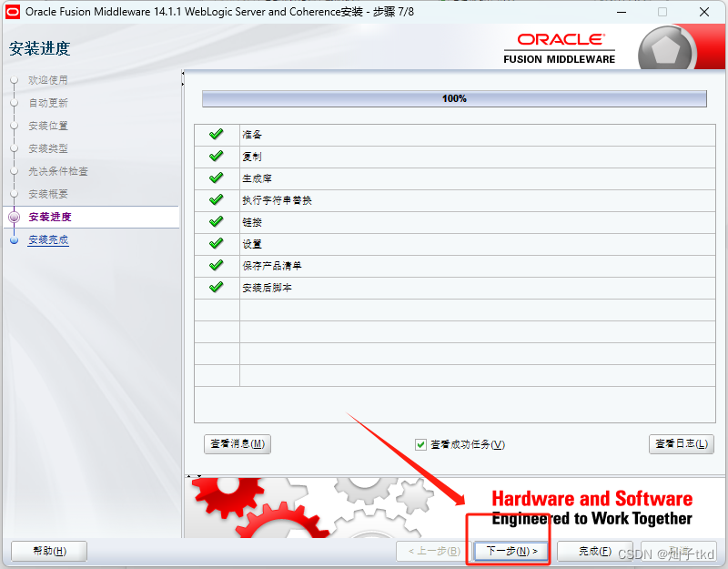
Task: Toggle the 查看成功任务(V) checkbox
Action: coord(420,444)
